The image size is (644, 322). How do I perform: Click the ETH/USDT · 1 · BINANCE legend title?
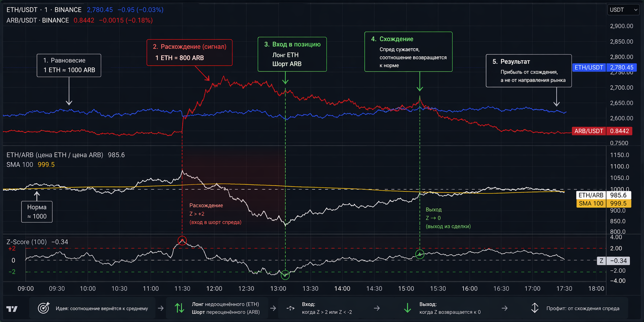point(44,10)
